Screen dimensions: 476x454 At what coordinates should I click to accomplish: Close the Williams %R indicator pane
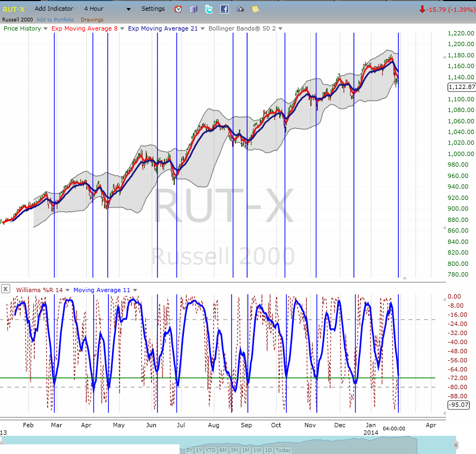[x=5, y=288]
